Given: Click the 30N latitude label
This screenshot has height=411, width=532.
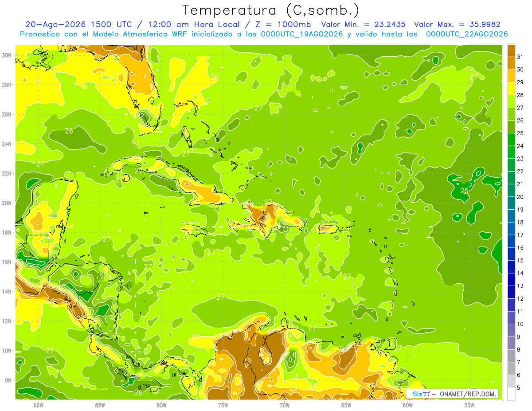Looking at the screenshot, I should point(7,55).
